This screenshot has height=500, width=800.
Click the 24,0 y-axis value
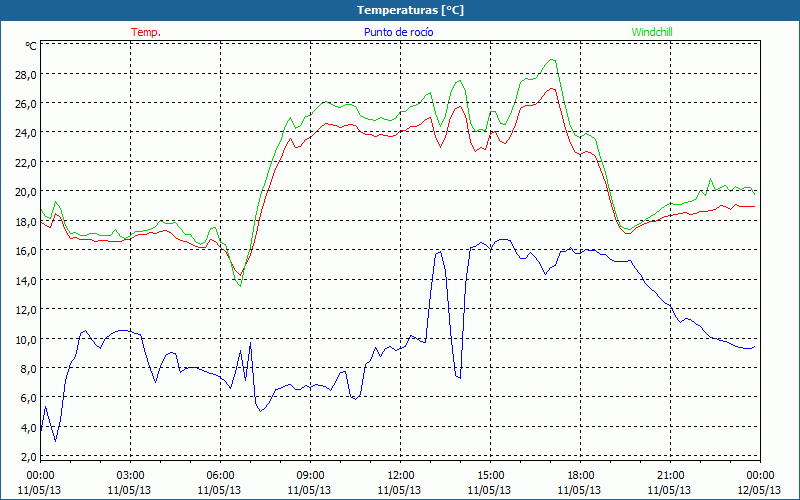point(26,133)
